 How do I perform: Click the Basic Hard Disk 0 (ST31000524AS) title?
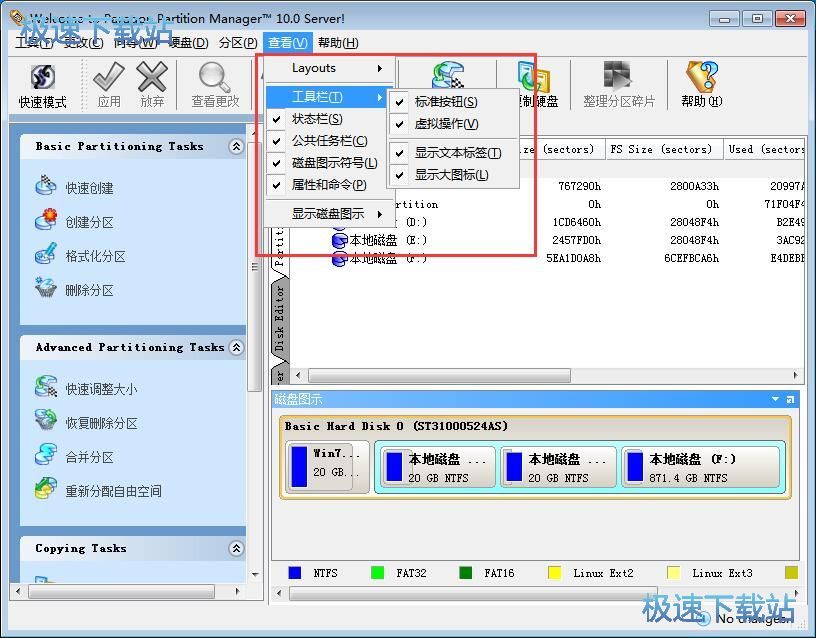396,426
